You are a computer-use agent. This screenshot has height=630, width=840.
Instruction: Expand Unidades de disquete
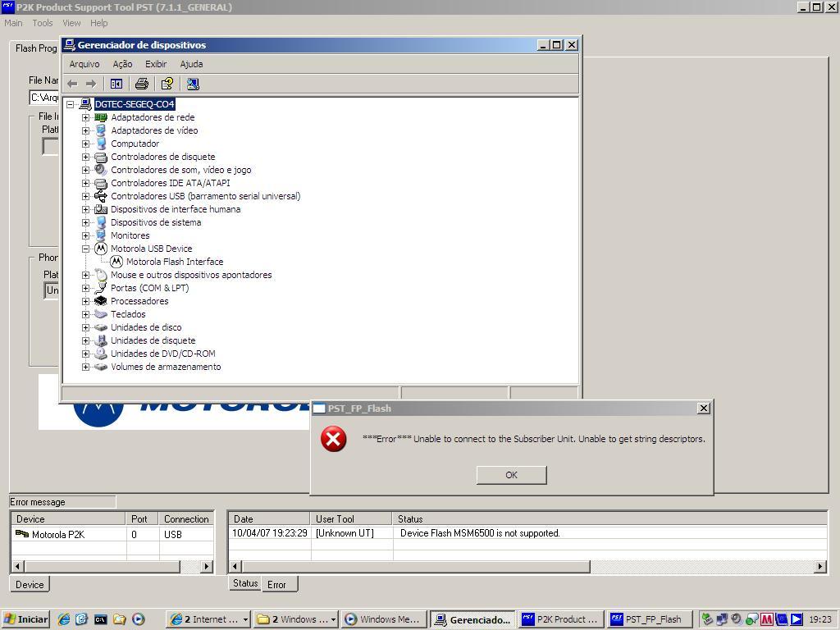(x=85, y=340)
